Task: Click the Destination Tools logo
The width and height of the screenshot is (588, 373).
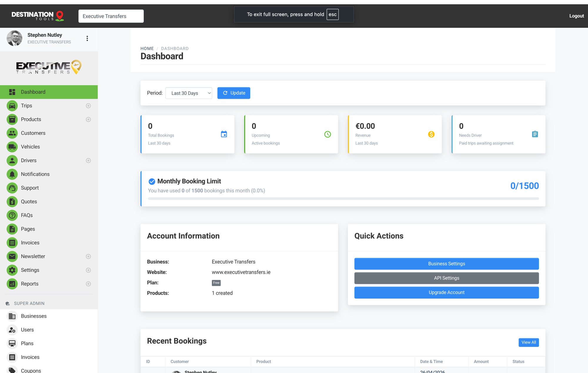Action: 38,16
